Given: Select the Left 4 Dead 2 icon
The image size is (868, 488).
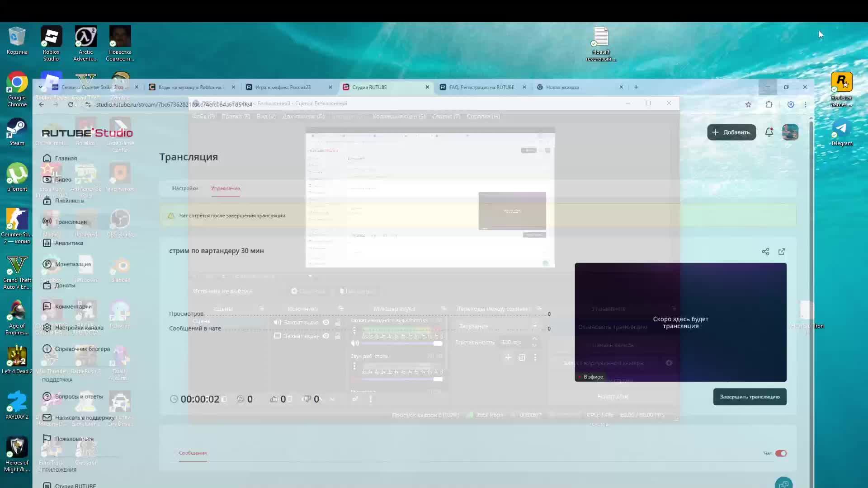Looking at the screenshot, I should click(x=17, y=360).
